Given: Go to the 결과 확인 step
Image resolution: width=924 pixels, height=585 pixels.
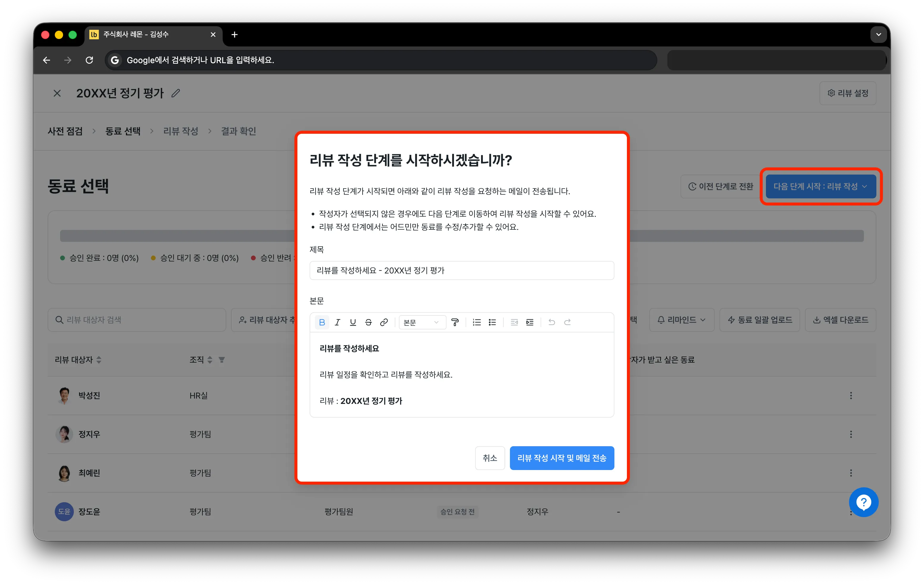Looking at the screenshot, I should click(238, 131).
